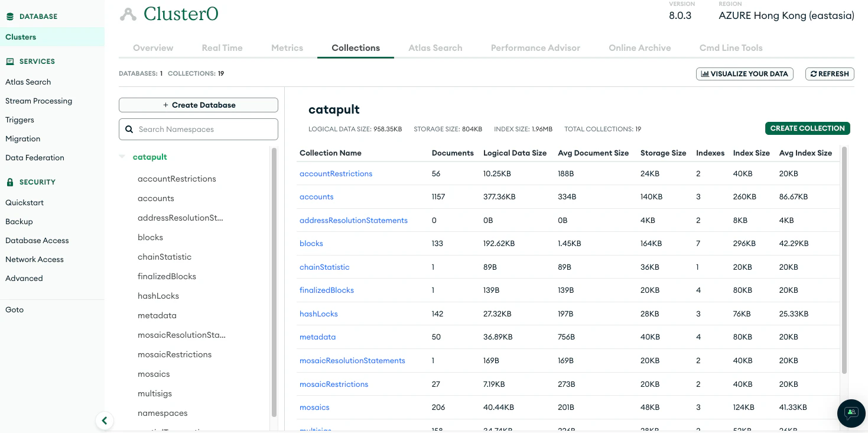868x433 pixels.
Task: Go to the Cmd Line Tools tab
Action: pyautogui.click(x=731, y=48)
